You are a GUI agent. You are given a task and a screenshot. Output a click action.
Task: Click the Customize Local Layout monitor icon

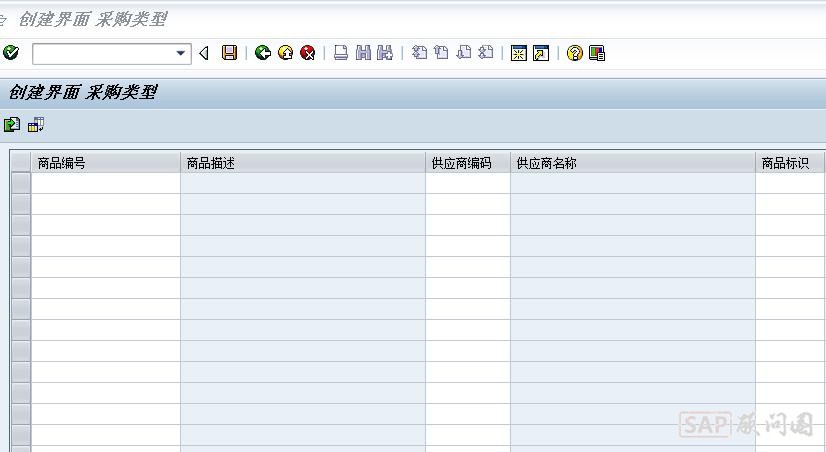click(597, 53)
